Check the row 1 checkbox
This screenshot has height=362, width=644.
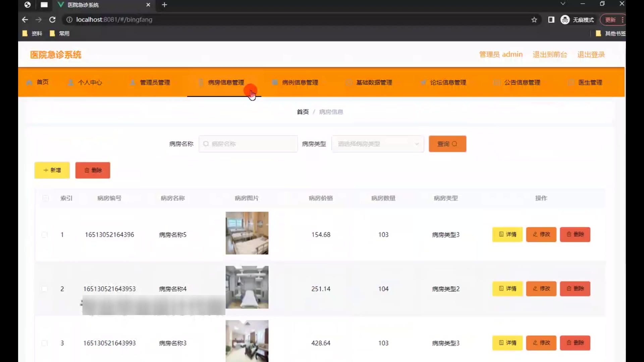(x=44, y=235)
